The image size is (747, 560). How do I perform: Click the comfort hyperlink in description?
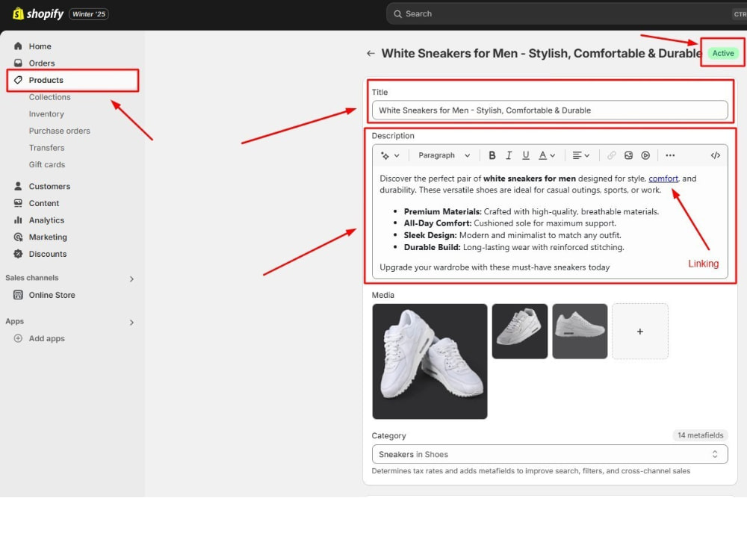pos(663,178)
